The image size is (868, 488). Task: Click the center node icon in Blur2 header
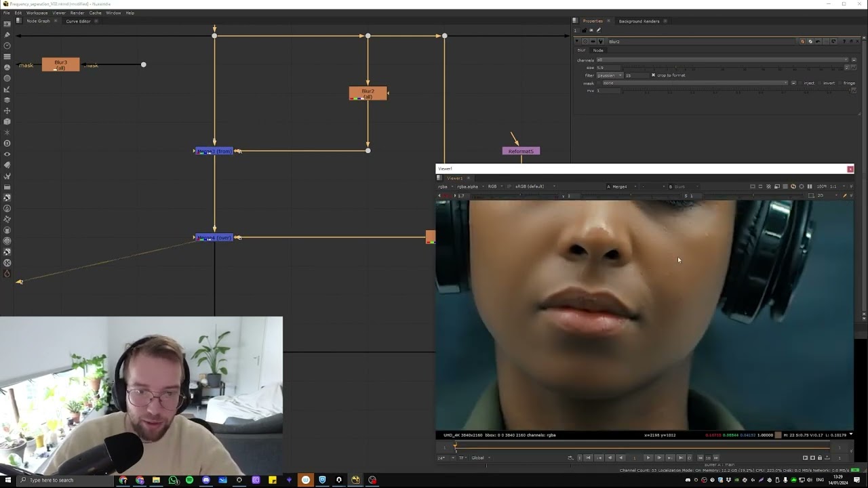(x=585, y=41)
